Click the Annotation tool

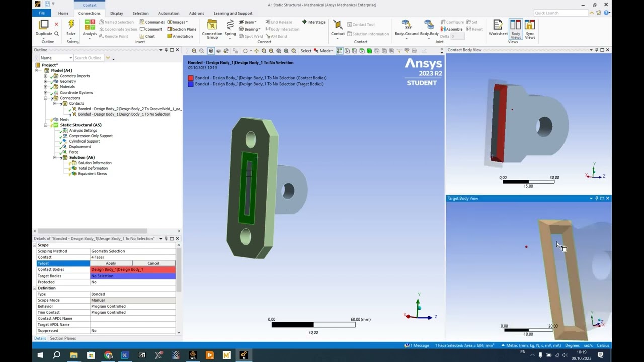[180, 36]
